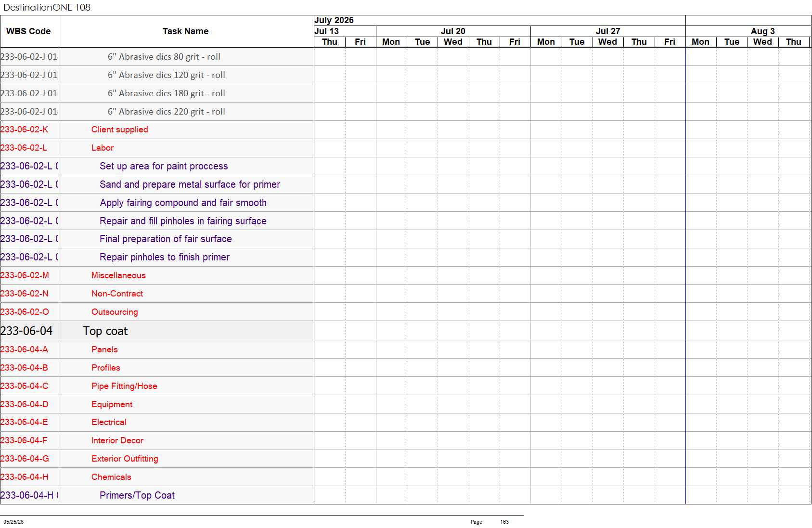
Task: Select Sand and prepare metal surface task
Action: 190,184
